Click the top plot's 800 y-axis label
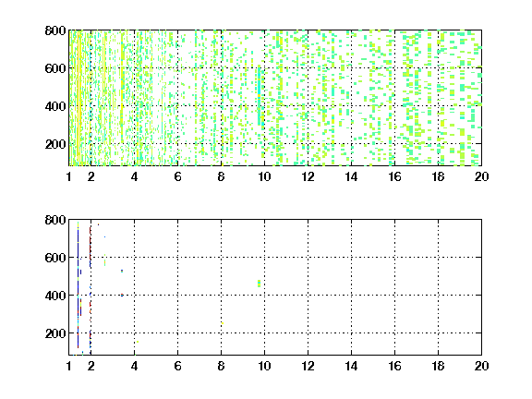 [55, 30]
